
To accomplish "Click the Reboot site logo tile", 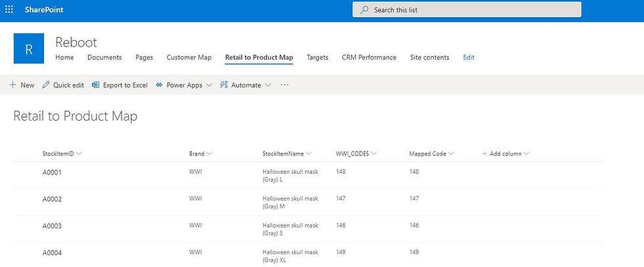I will pyautogui.click(x=29, y=49).
